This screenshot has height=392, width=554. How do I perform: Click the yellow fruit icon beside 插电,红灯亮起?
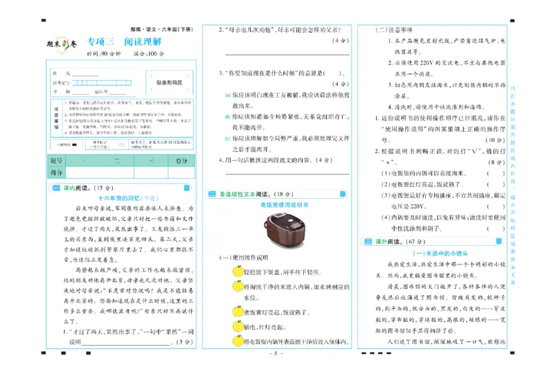coord(238,326)
